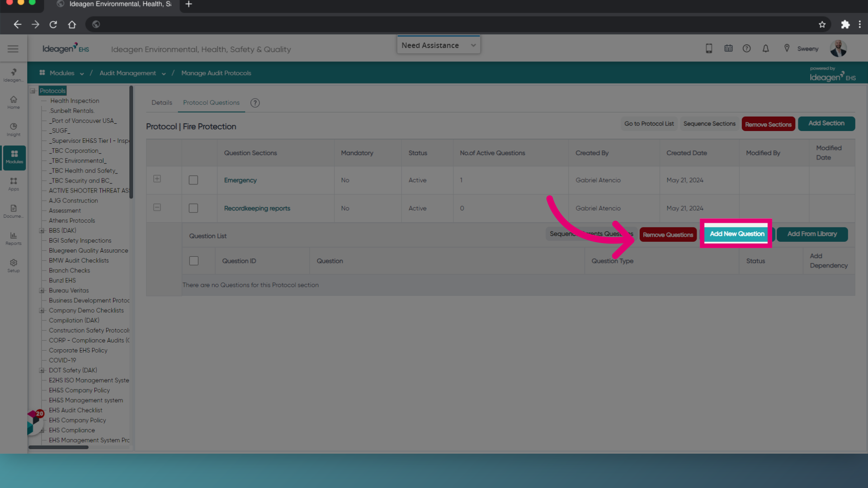Click Remove Sections button

pyautogui.click(x=768, y=124)
